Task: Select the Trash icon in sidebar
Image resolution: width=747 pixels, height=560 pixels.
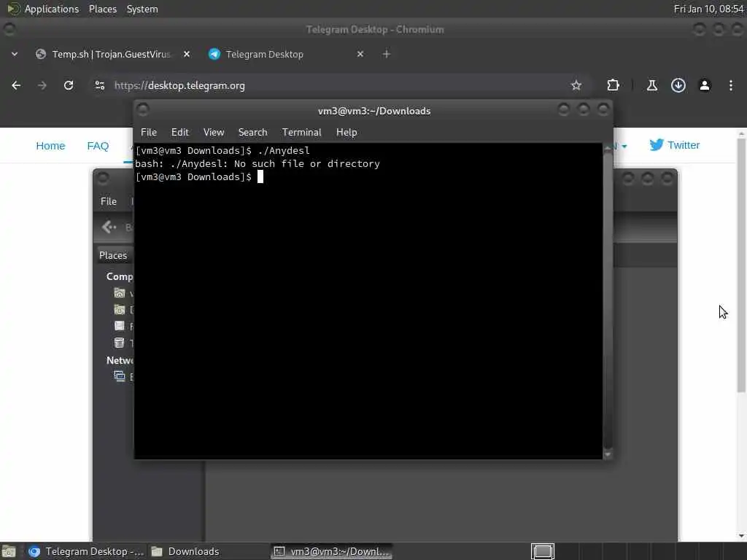Action: [x=120, y=343]
